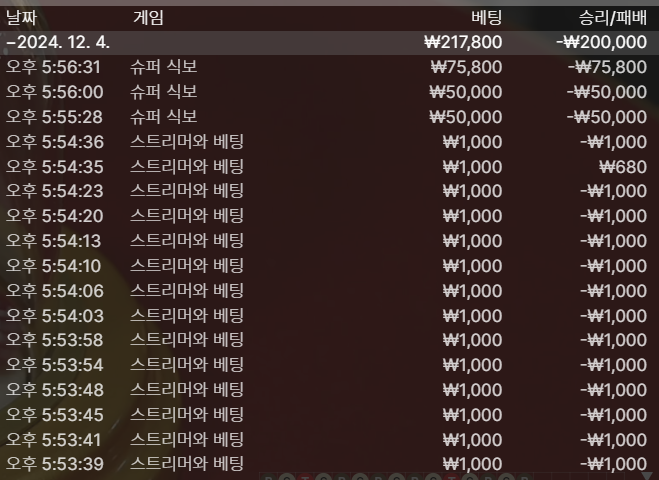Image resolution: width=659 pixels, height=480 pixels.
Task: Select the 오후 5:54:20 스트리머와 베팅 row
Action: [x=330, y=216]
